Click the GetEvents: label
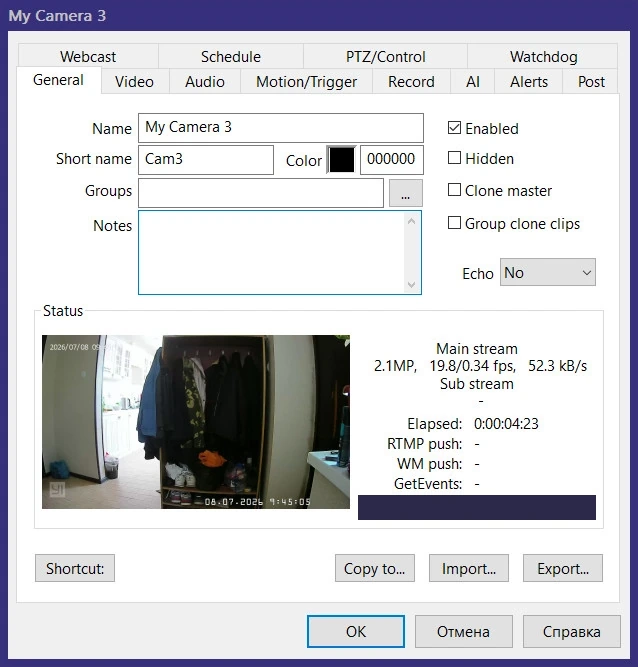Viewport: 638px width, 667px height. coord(428,484)
